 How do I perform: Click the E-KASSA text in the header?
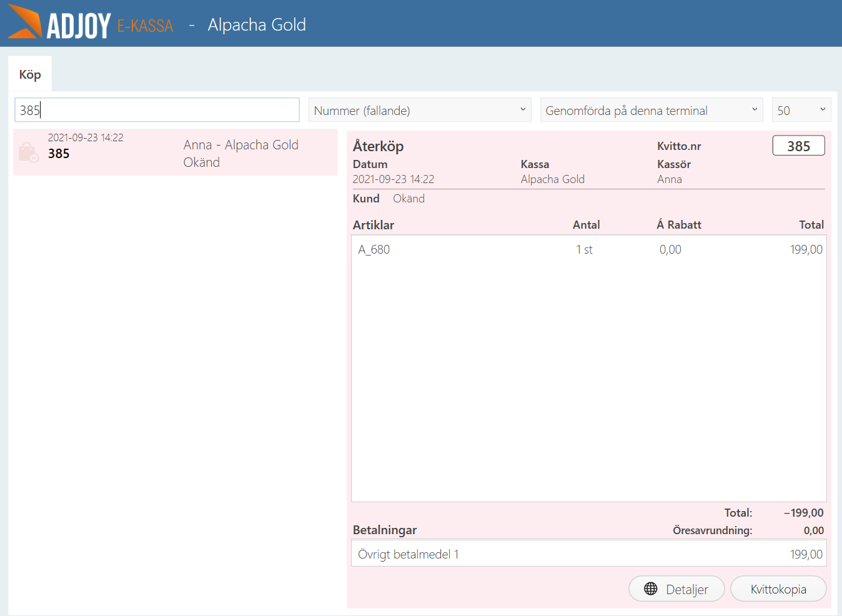tap(145, 26)
